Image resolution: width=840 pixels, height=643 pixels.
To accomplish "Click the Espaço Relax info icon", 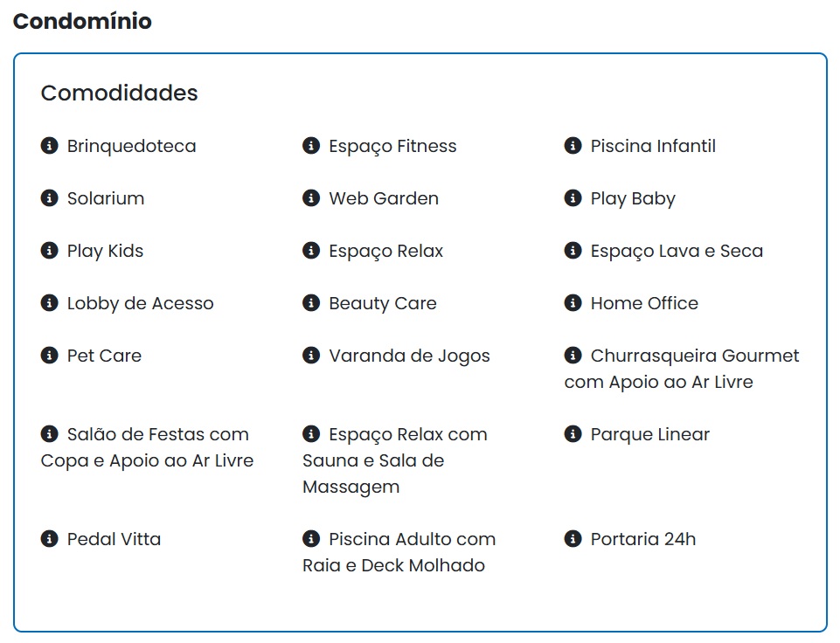I will 310,251.
